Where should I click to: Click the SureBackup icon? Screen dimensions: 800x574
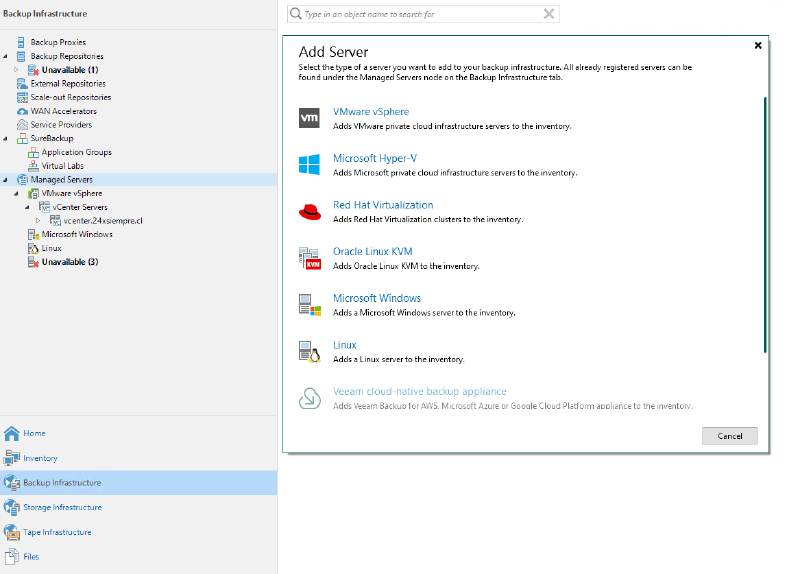(22, 139)
